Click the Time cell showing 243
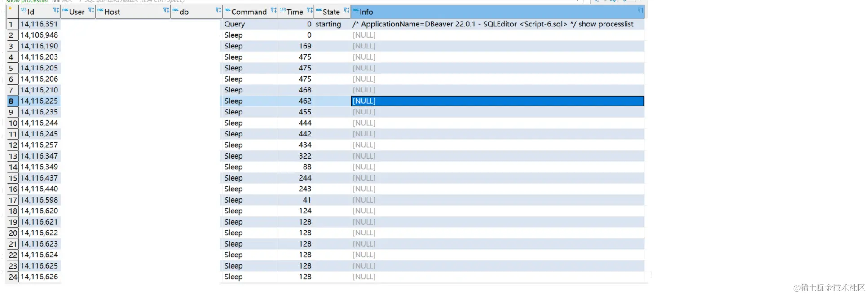This screenshot has width=868, height=295. (x=296, y=189)
